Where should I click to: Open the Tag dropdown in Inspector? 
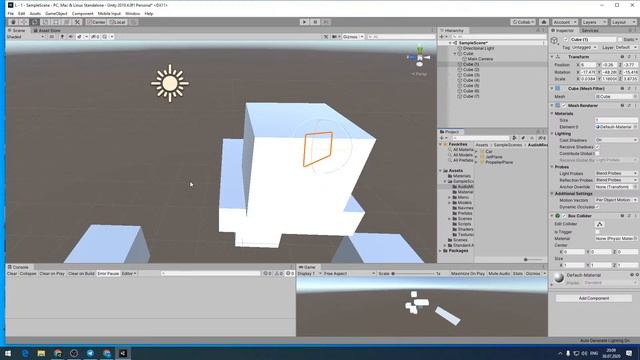(584, 48)
